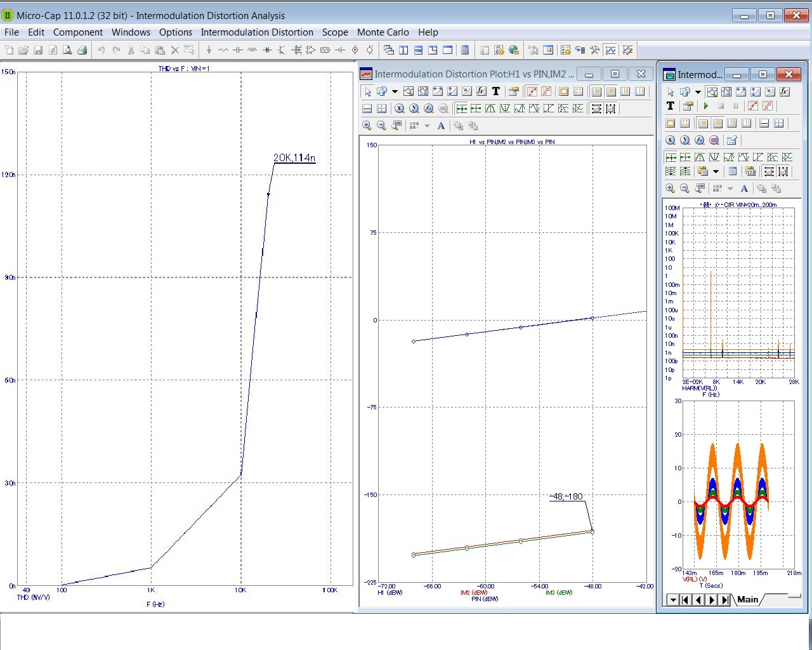The image size is (812, 650).
Task: Open the Intermodulation Distortion menu
Action: pyautogui.click(x=257, y=32)
